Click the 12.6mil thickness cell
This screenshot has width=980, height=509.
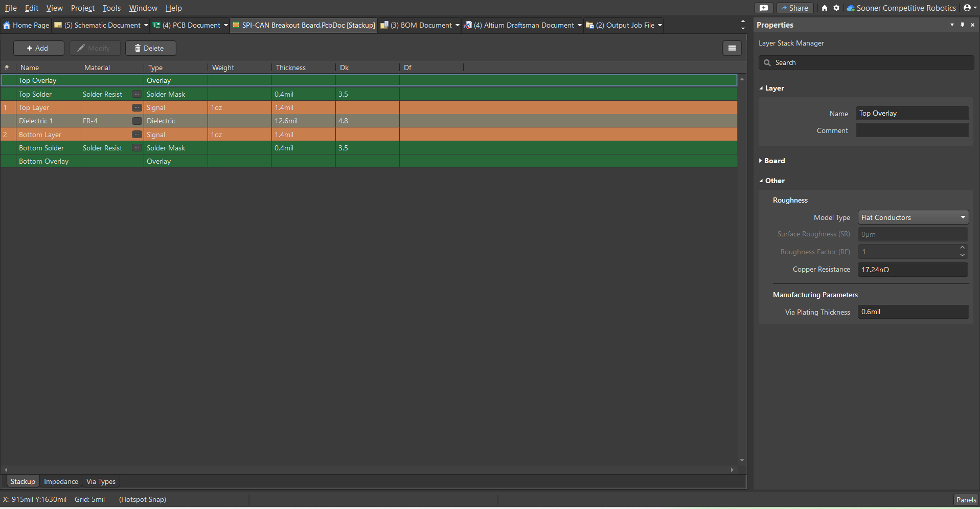(303, 121)
